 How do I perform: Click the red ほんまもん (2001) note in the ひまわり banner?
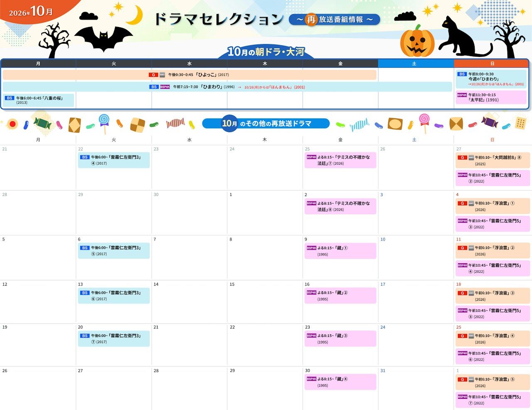click(x=275, y=87)
